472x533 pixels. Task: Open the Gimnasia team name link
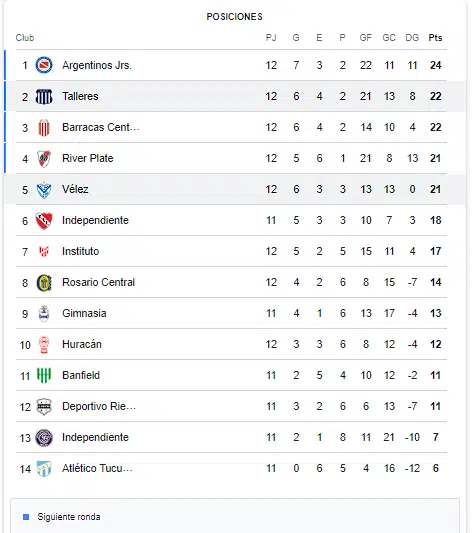pyautogui.click(x=84, y=313)
